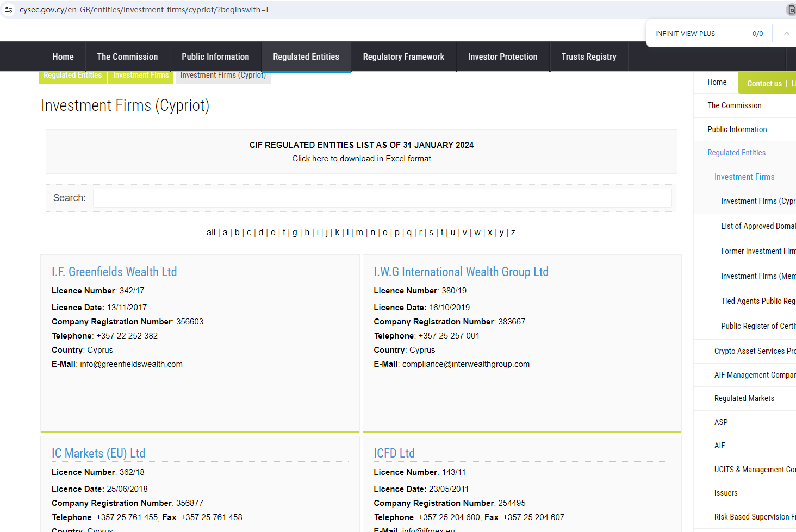
Task: Click the up chevron in the find bar
Action: [x=786, y=33]
